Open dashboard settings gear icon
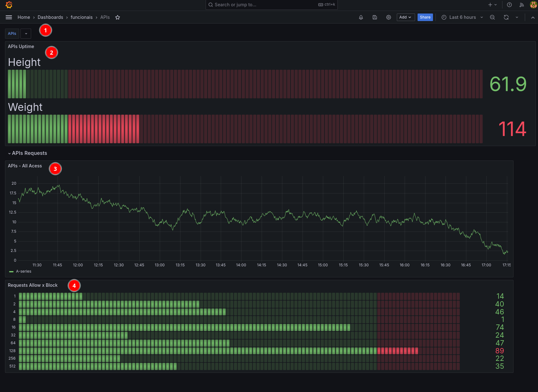 point(389,17)
